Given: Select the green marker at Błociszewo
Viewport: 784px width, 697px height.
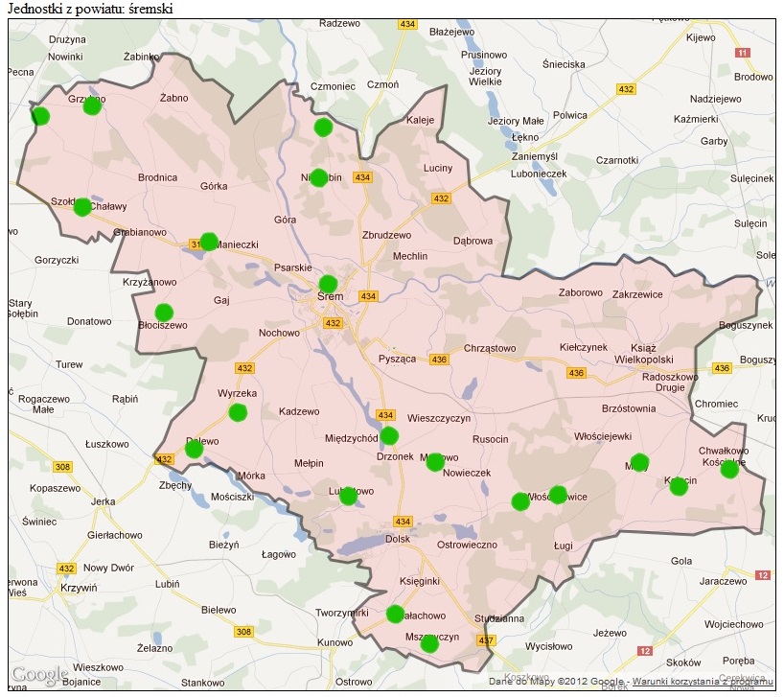Looking at the screenshot, I should click(x=164, y=313).
